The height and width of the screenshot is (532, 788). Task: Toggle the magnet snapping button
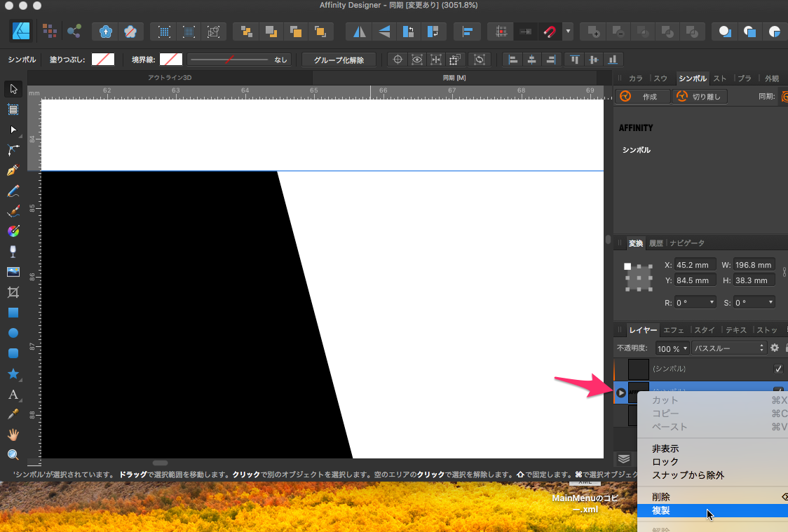550,32
